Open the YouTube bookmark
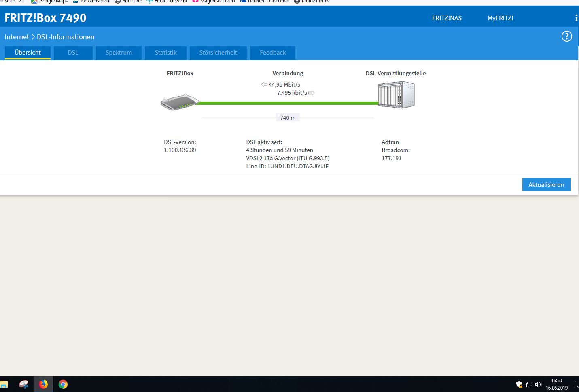The height and width of the screenshot is (392, 579). [128, 2]
